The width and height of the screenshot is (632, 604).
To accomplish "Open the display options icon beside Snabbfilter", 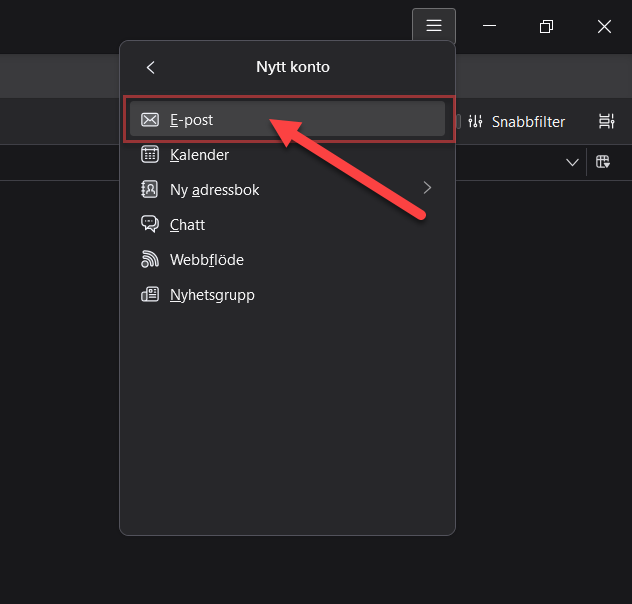I will pyautogui.click(x=606, y=121).
